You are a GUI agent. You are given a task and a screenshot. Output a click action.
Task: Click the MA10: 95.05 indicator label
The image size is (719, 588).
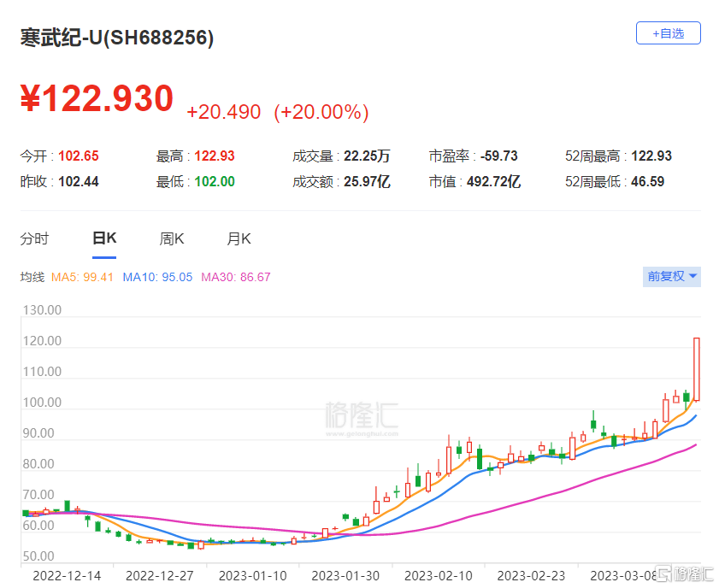157,277
